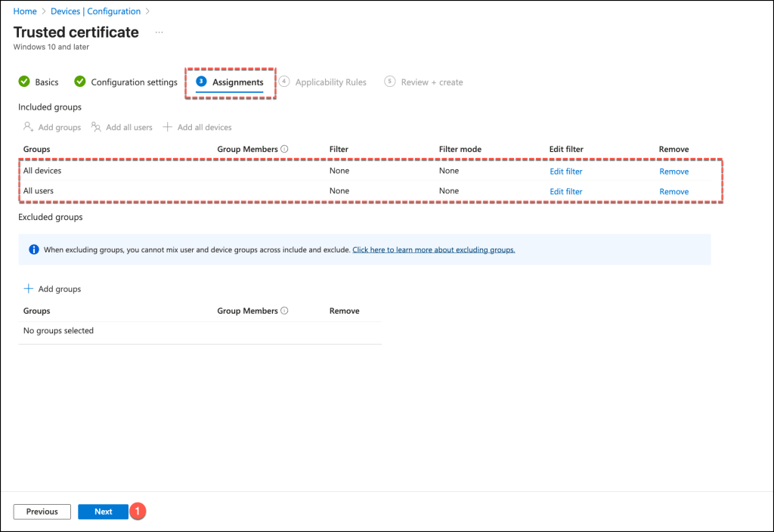The image size is (774, 532).
Task: Click the Previous button
Action: [x=42, y=512]
